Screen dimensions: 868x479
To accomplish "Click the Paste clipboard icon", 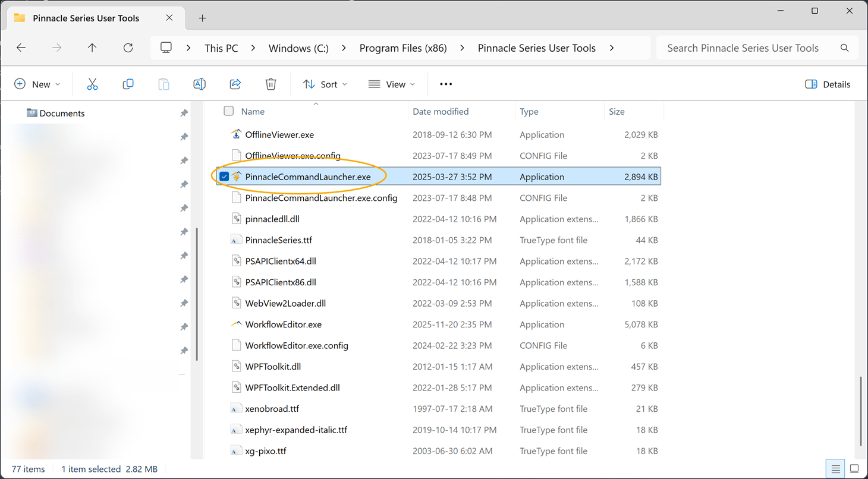I will coord(163,84).
